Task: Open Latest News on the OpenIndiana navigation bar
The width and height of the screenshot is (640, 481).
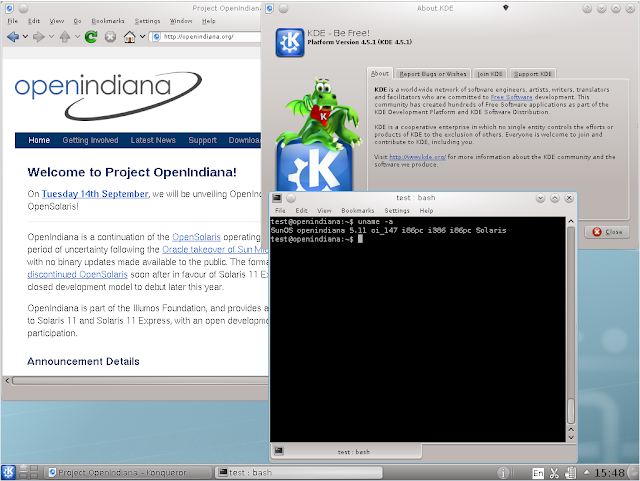Action: [153, 140]
